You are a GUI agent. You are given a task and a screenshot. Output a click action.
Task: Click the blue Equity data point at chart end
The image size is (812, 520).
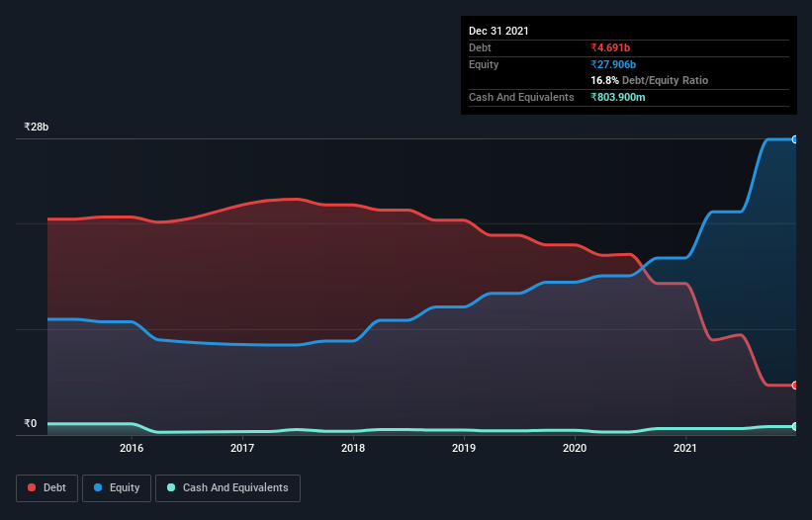tap(795, 139)
